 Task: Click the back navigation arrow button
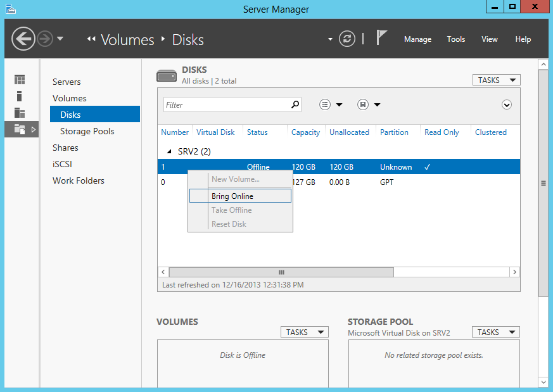[x=23, y=39]
